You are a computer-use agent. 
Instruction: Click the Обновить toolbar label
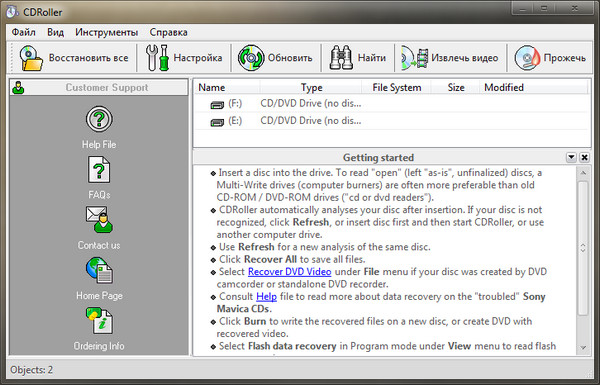[290, 58]
